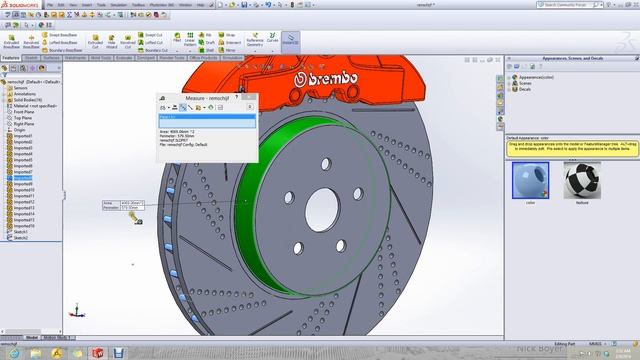Open Units/Precision in Measure dialog
The width and height of the screenshot is (640, 360).
(x=175, y=107)
